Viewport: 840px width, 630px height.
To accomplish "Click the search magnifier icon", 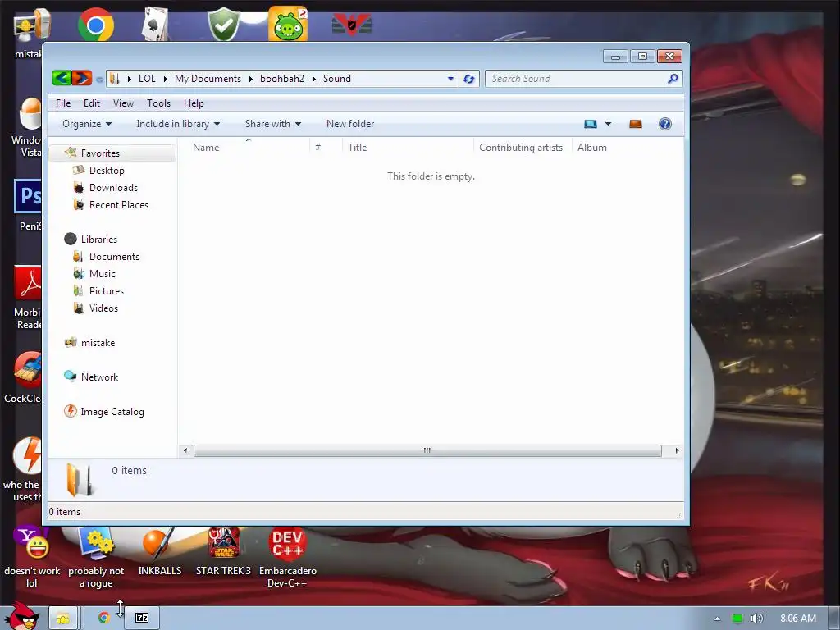I will [673, 79].
